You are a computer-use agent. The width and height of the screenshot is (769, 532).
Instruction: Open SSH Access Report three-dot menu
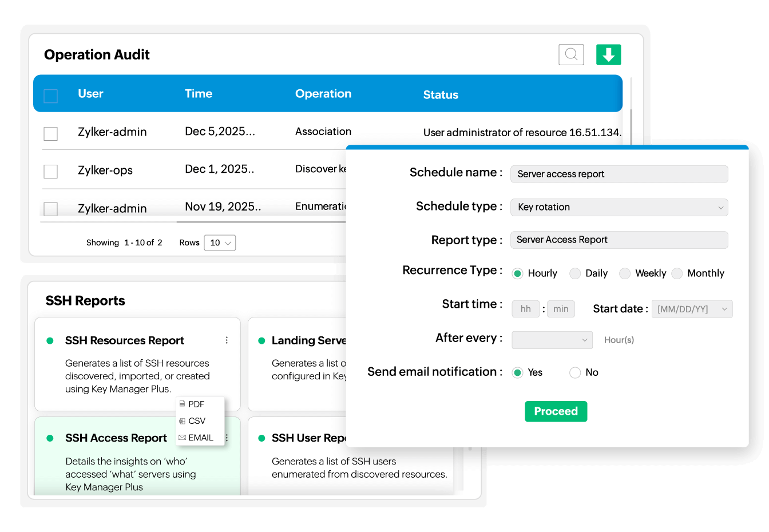tap(227, 438)
